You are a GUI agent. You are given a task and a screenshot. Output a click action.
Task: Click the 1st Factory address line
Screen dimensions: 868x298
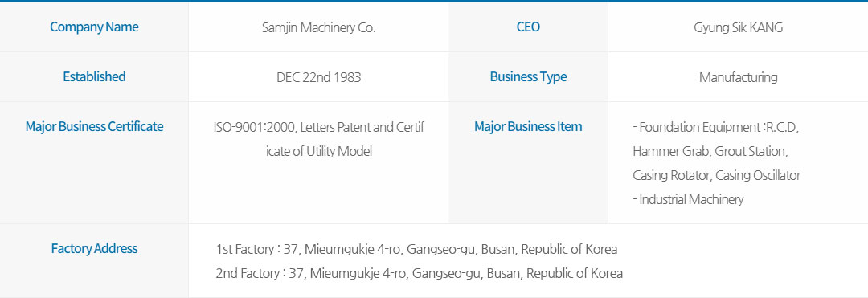tap(416, 249)
